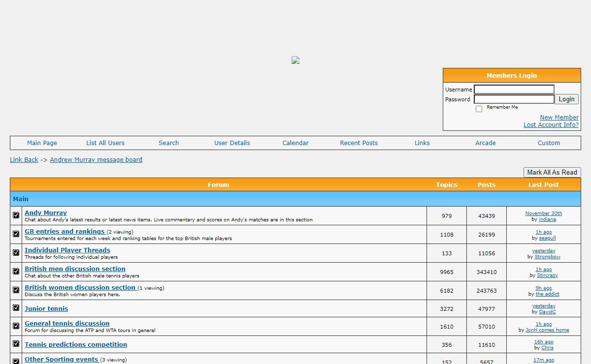This screenshot has width=591, height=364.
Task: Open the 17m ago last post link
Action: 544,360
